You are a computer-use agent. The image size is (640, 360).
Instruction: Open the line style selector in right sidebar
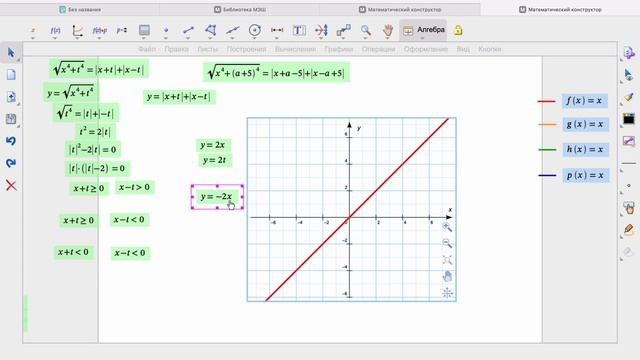(629, 163)
